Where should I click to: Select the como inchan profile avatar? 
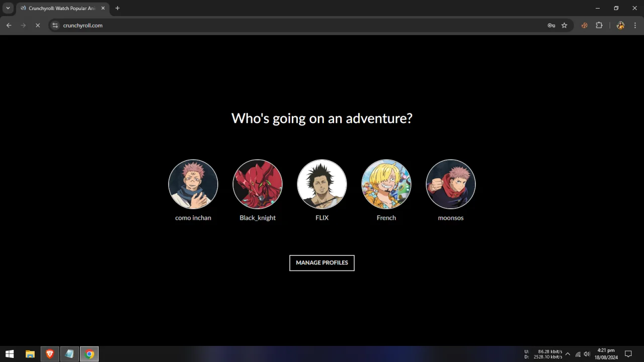(x=193, y=184)
